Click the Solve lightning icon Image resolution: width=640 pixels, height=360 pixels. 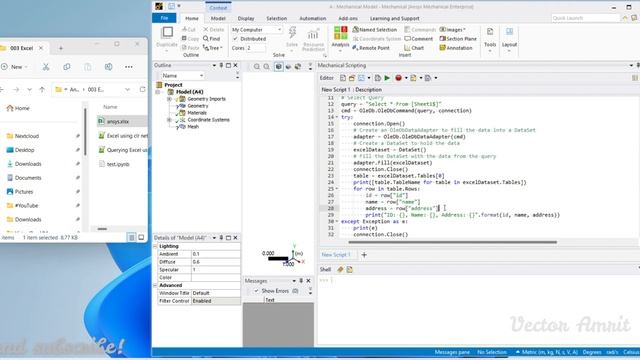[292, 33]
